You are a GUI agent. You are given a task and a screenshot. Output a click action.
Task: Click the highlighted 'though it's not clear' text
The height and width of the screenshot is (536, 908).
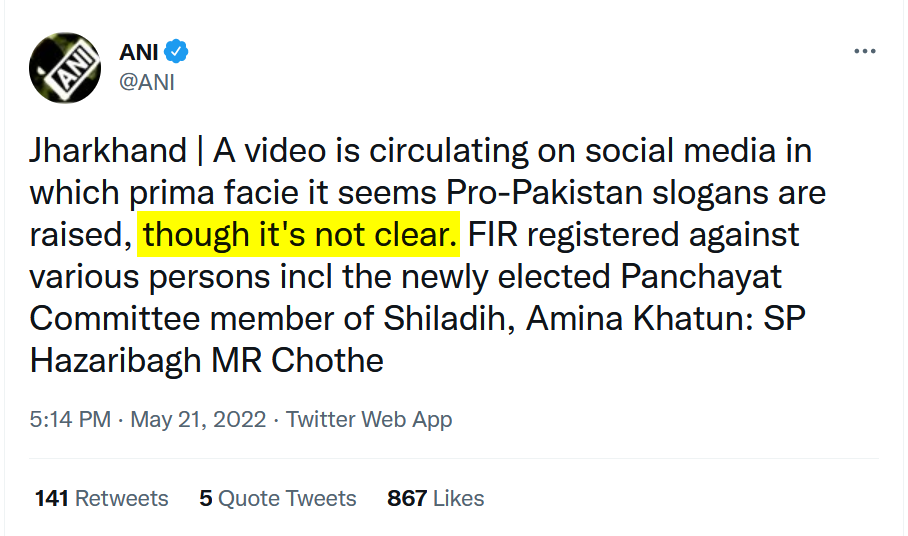pos(298,234)
